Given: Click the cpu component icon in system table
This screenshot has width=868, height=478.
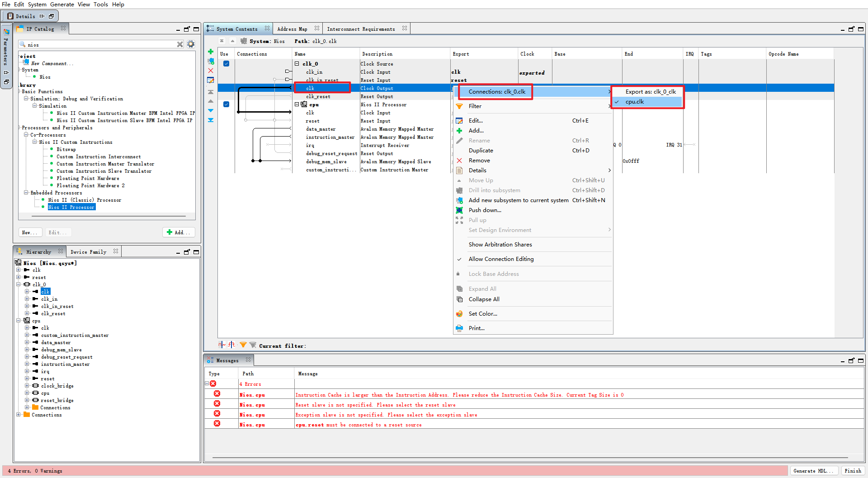Looking at the screenshot, I should pos(304,104).
